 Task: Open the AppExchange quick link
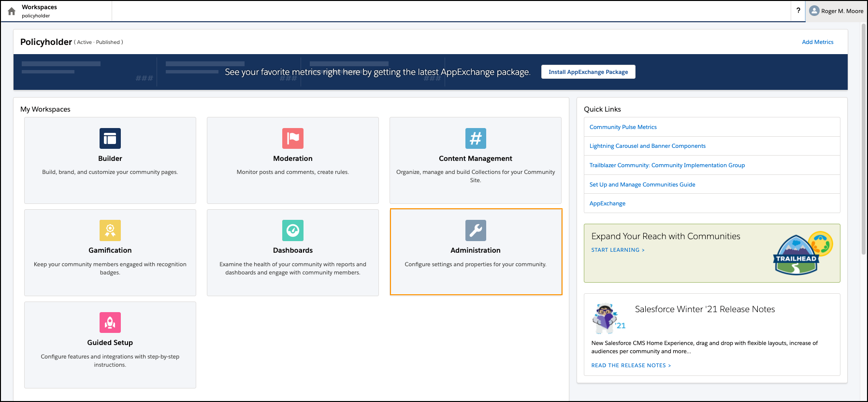coord(608,203)
